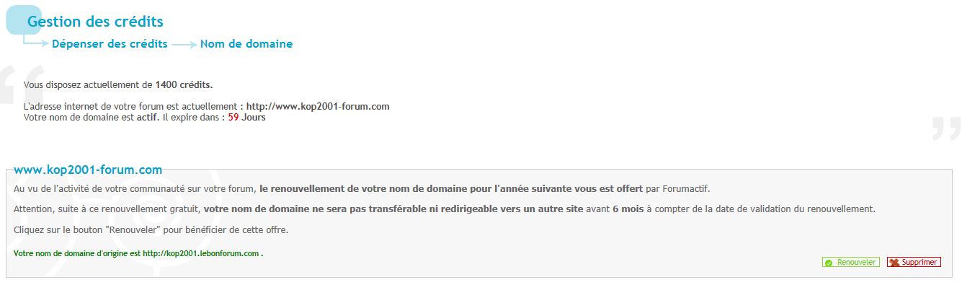Image resolution: width=980 pixels, height=298 pixels.
Task: Click the arrow icon before Dépenser des crédits
Action: pyautogui.click(x=36, y=43)
